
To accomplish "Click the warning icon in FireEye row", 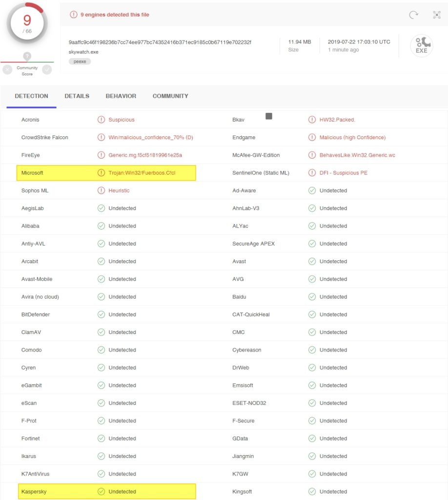I will (x=101, y=155).
